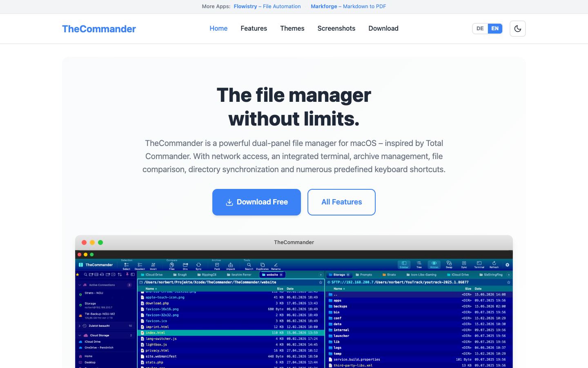Sort the website panel by Name
This screenshot has height=368, width=588.
point(151,289)
